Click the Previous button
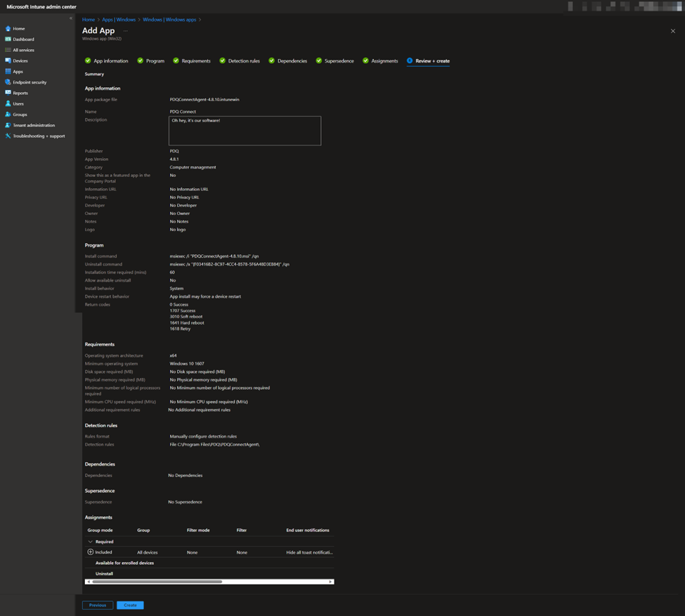Image resolution: width=685 pixels, height=616 pixels. pos(98,605)
